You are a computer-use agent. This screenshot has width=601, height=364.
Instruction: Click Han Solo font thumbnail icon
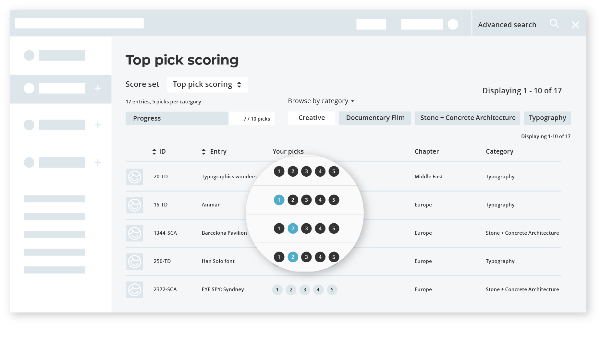134,262
